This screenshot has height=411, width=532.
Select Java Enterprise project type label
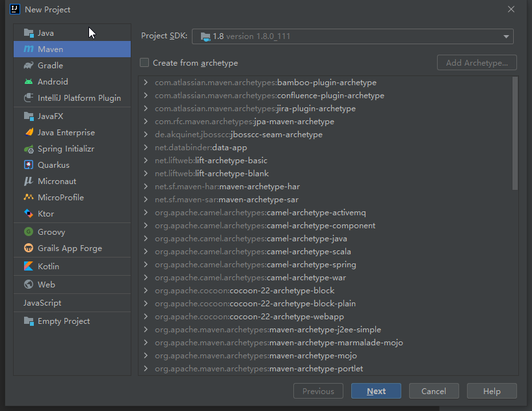[x=66, y=133]
